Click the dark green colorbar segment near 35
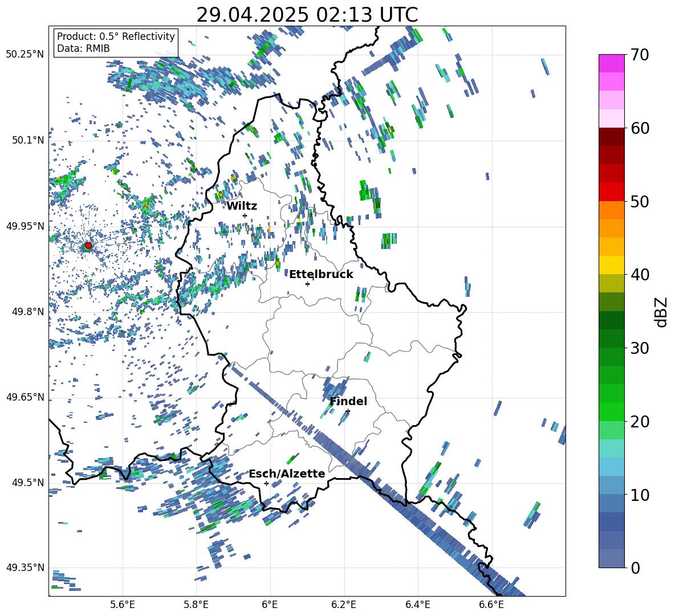This screenshot has height=616, width=675. pyautogui.click(x=611, y=320)
